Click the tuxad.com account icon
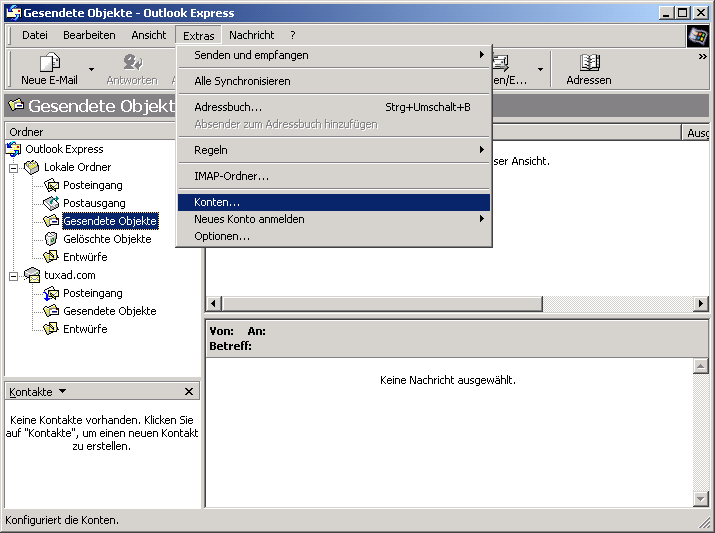This screenshot has height=533, width=715. point(32,275)
